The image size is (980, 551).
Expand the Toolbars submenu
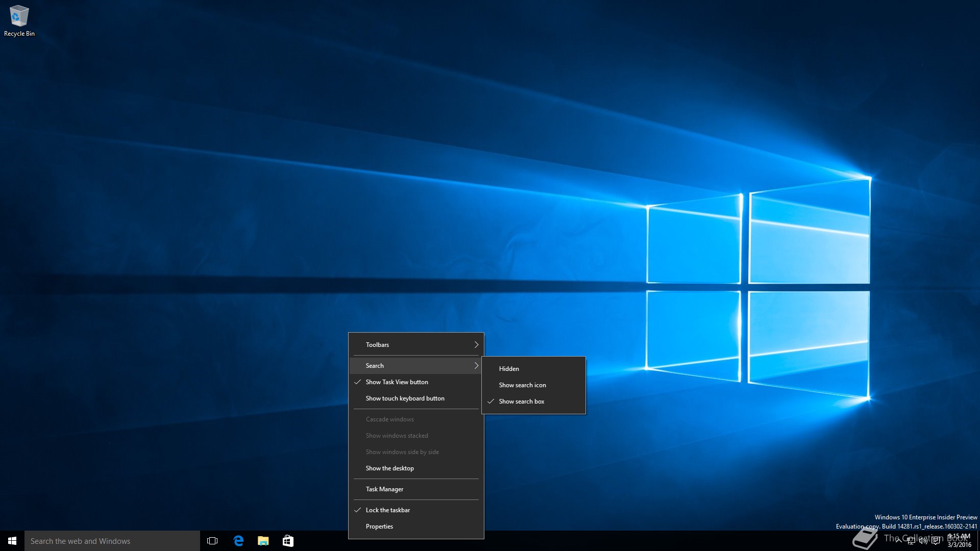[x=416, y=345]
